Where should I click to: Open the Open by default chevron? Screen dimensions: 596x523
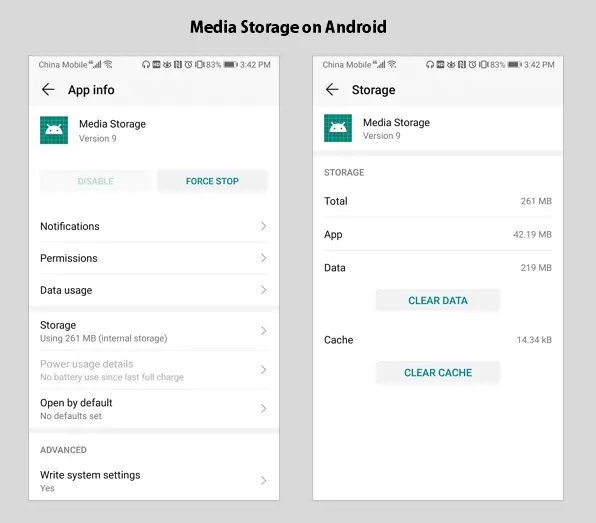[263, 409]
